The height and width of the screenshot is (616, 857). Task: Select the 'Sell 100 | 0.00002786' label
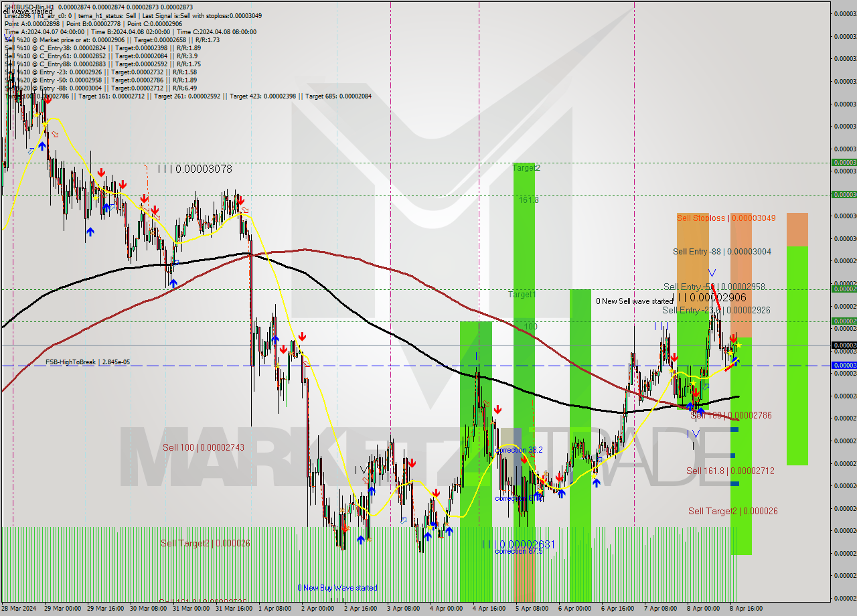point(730,416)
